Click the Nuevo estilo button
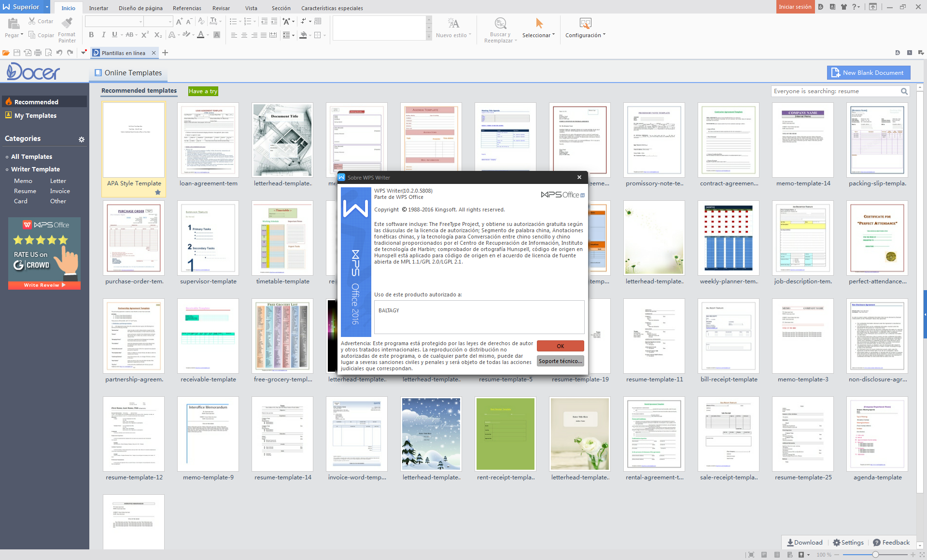 [x=453, y=28]
